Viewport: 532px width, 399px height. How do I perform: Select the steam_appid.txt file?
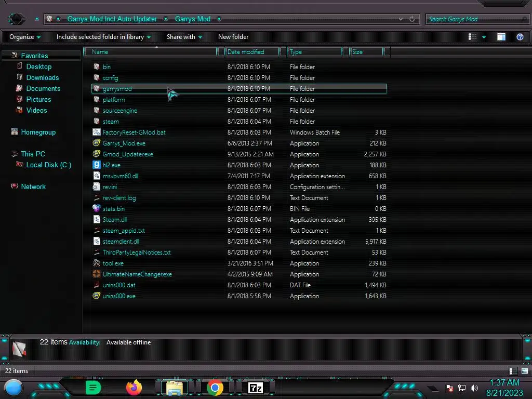[124, 230]
